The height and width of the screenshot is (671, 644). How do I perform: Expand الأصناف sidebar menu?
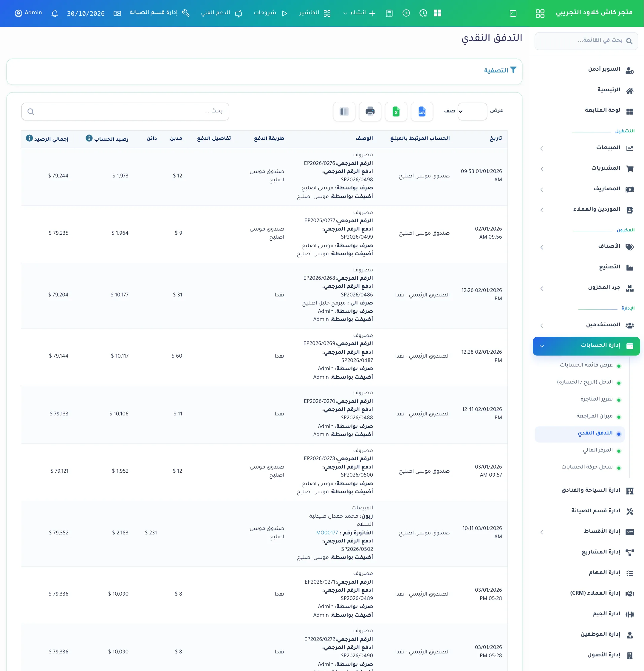click(586, 247)
